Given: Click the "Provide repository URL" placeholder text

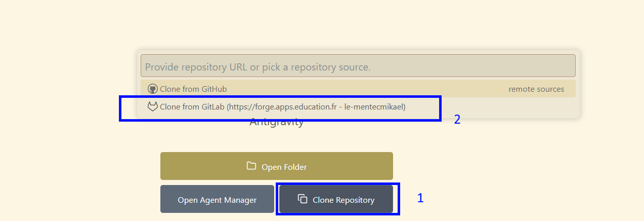Looking at the screenshot, I should click(x=257, y=67).
